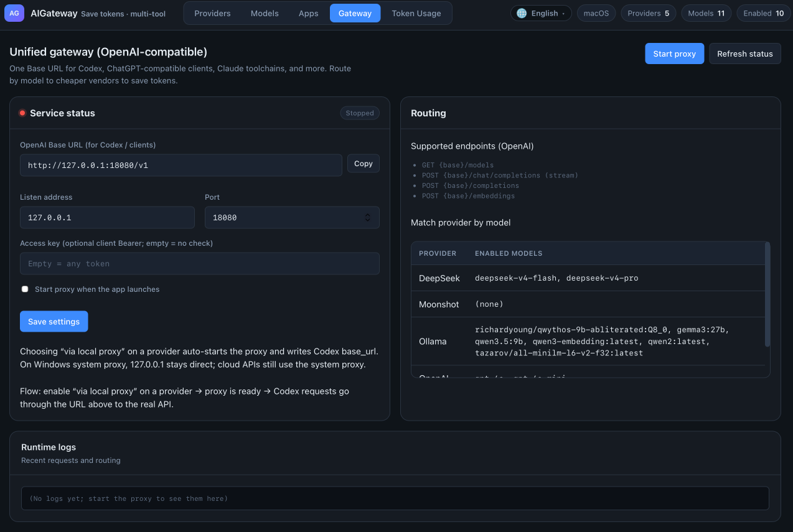Click the Runtime logs heading
This screenshot has width=793, height=532.
(49, 447)
